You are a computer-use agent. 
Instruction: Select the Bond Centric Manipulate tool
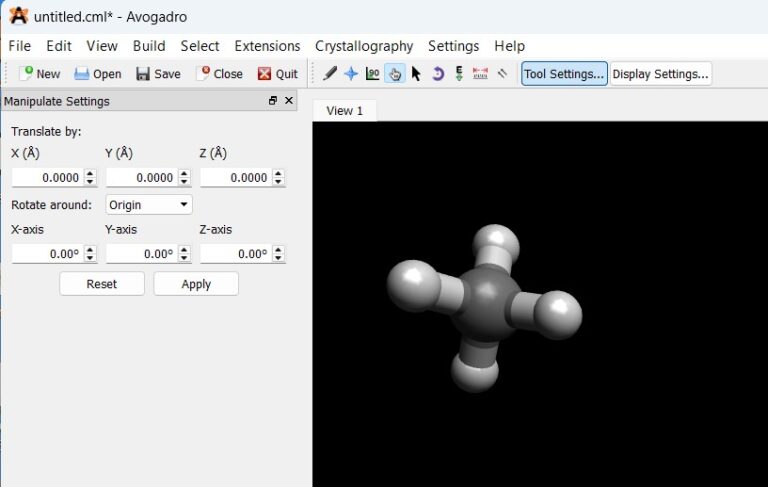tap(373, 73)
